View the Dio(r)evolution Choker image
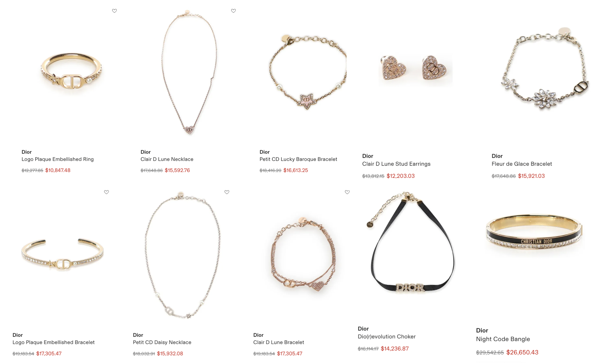 click(x=410, y=242)
